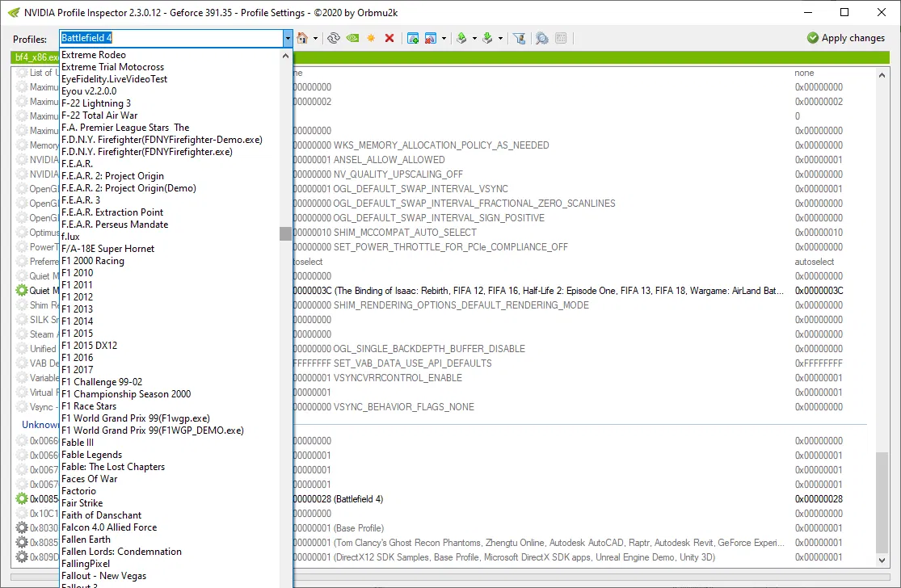Screen dimensions: 901x588
Task: Click the dark gear beside 0x8085 setting
Action: pos(22,542)
